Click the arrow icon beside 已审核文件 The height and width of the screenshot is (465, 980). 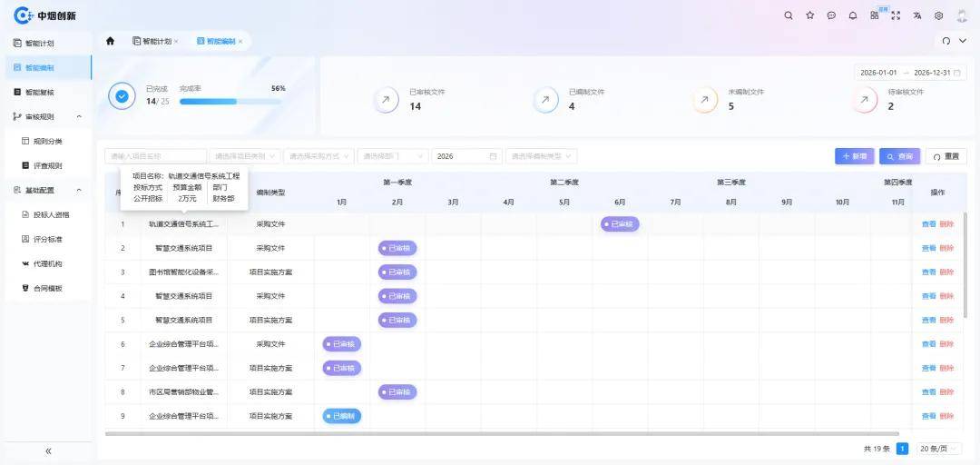coord(386,101)
